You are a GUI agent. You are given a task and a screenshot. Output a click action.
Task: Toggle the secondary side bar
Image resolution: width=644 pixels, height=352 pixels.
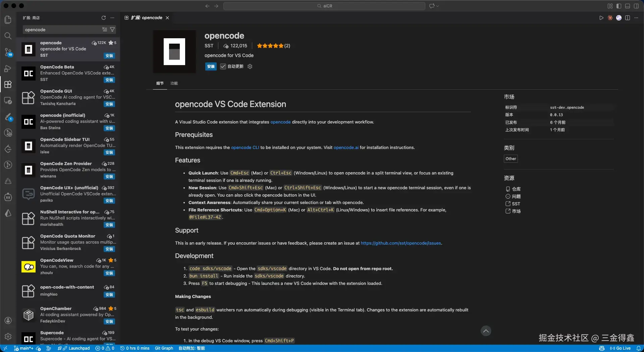point(636,6)
